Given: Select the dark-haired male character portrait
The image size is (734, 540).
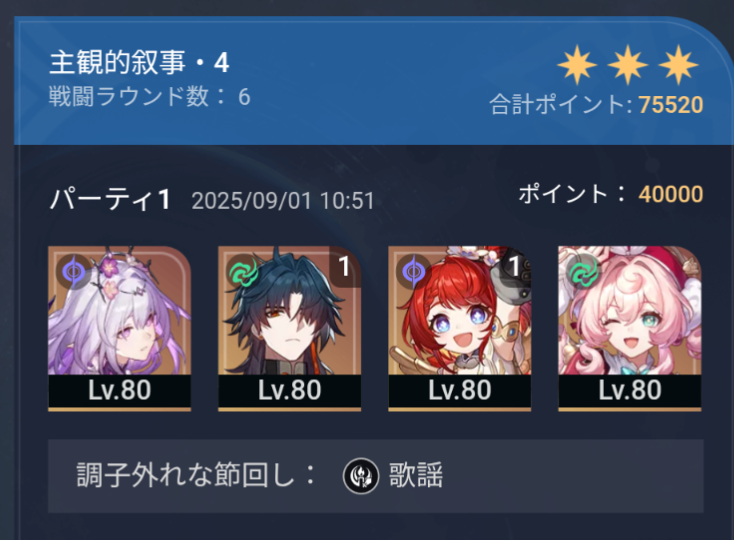Looking at the screenshot, I should 289,328.
